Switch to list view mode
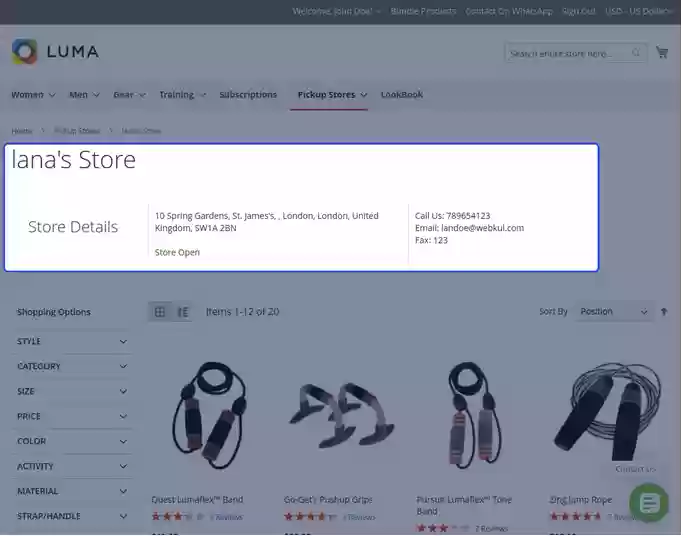 click(183, 312)
